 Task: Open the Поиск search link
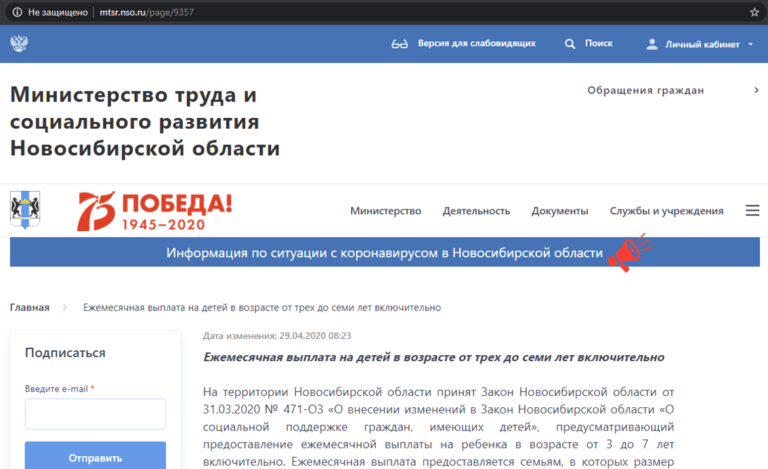tap(599, 44)
